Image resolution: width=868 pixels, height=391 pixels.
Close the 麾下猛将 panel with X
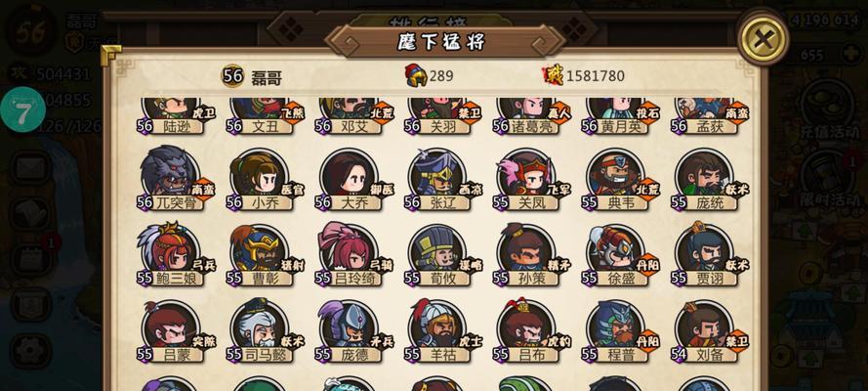click(764, 39)
